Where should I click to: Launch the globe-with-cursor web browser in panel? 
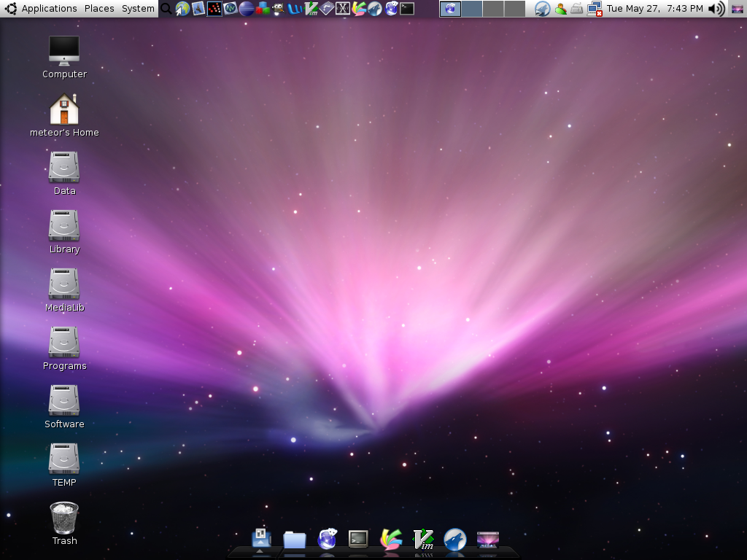[182, 9]
